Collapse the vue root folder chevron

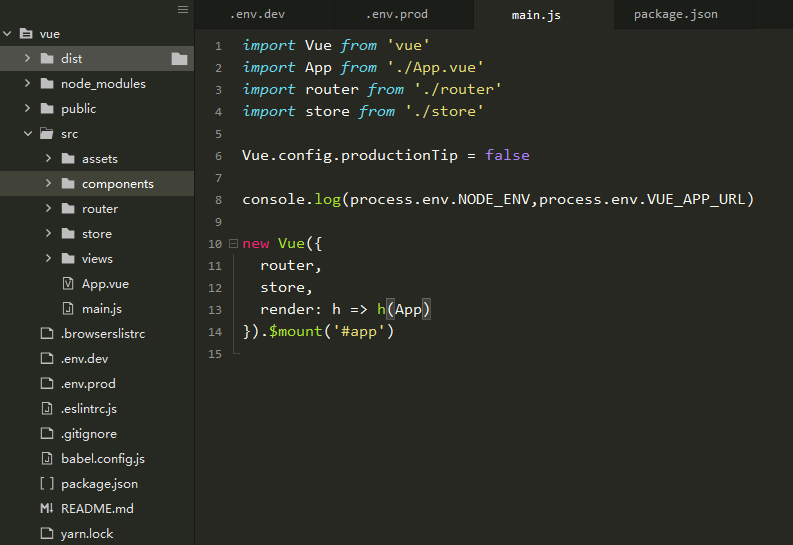(7, 34)
